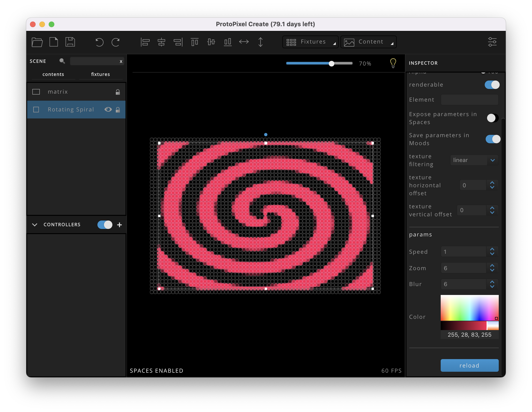Clear scene search with the x
This screenshot has height=412, width=532.
[x=121, y=61]
